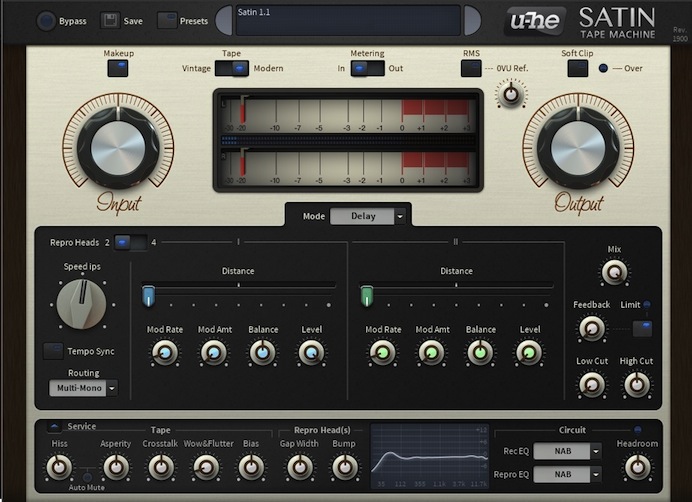Click the Rec EQ dropdown arrow
692x502 pixels.
click(596, 451)
